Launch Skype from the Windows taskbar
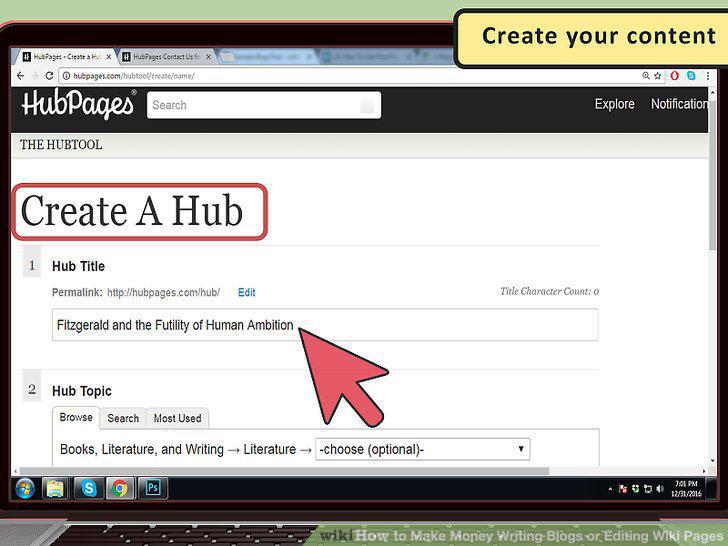 89,488
